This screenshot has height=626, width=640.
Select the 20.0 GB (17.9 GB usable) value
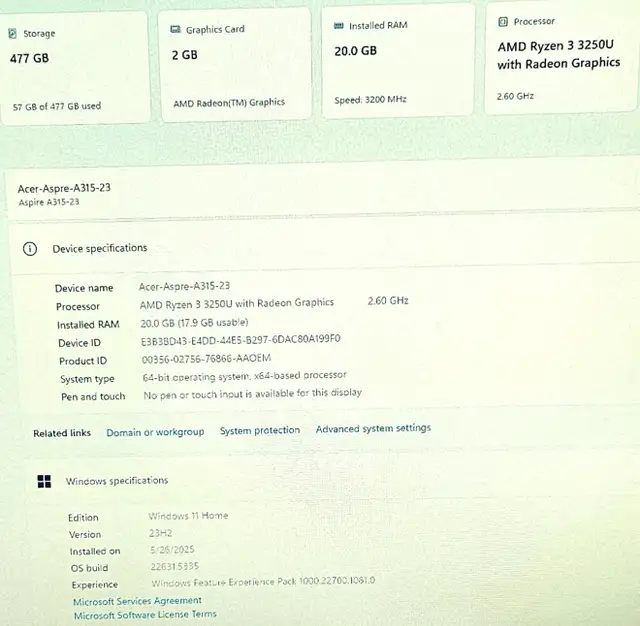(x=194, y=323)
